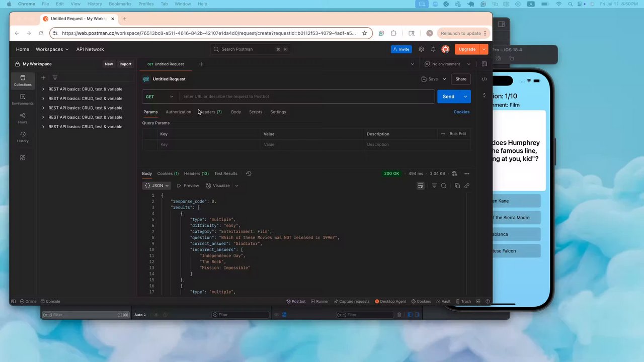Click the filter response icon

[x=434, y=186]
